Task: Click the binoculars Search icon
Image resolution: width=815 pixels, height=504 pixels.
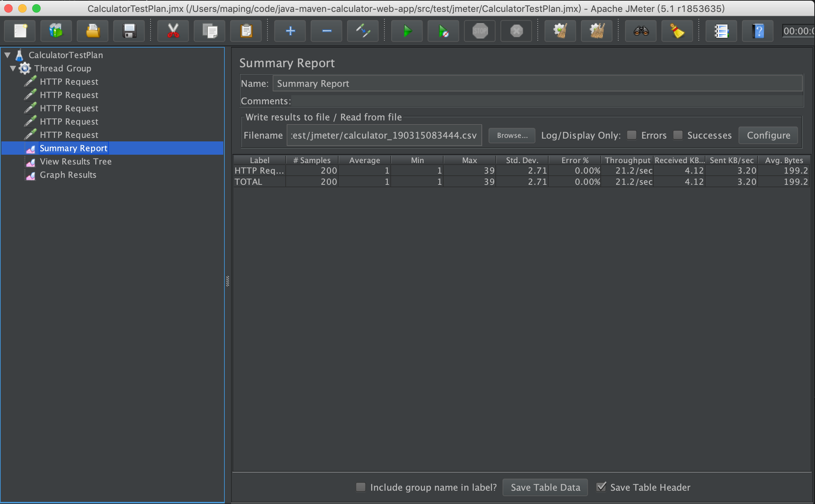Action: tap(641, 31)
